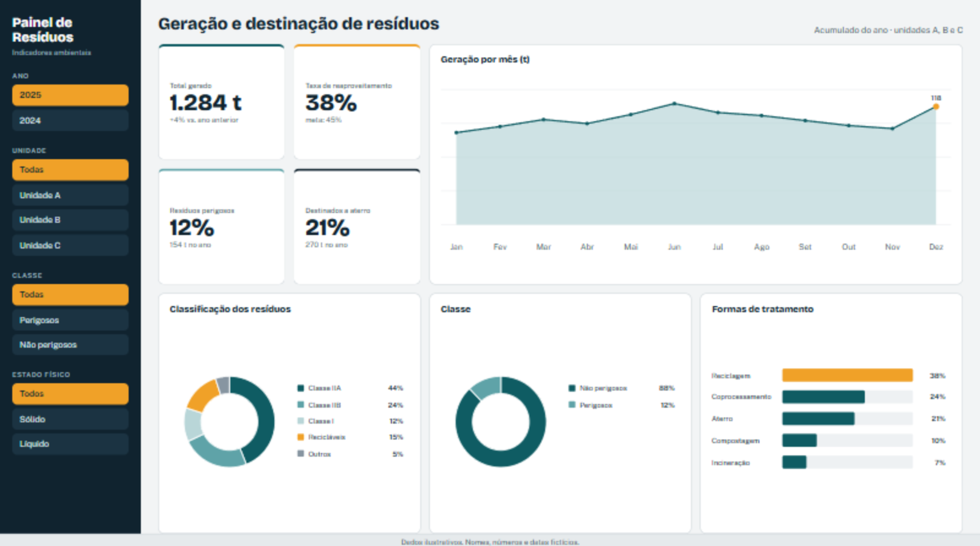Click the Perigosos legend swatch in Classe chart

[x=572, y=405]
